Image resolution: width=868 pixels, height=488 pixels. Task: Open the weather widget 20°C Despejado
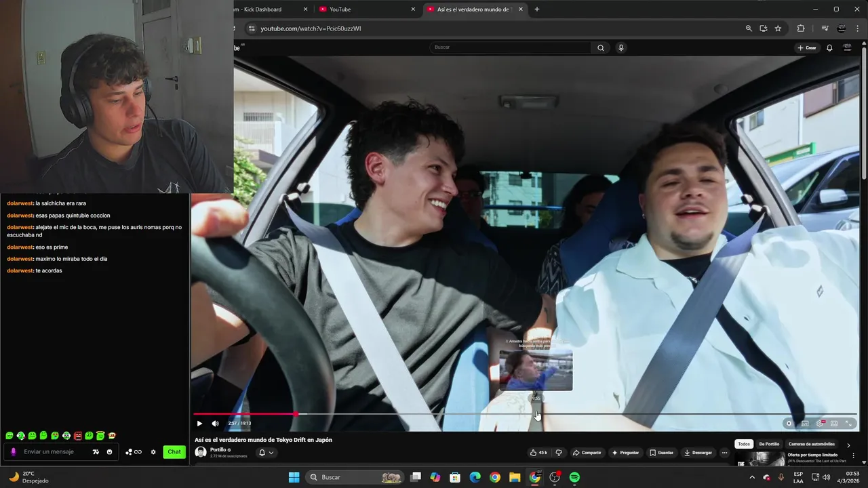(x=28, y=477)
